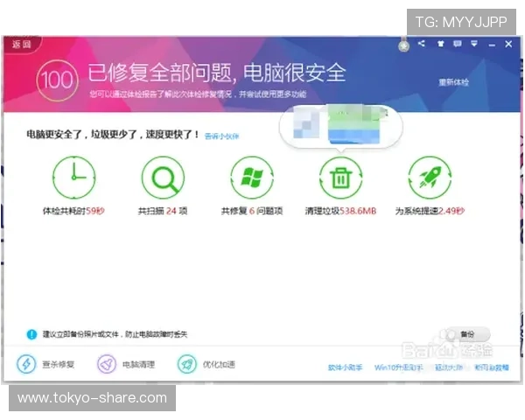Click 重新体检 to rescan
This screenshot has height=420, width=525.
pos(453,82)
